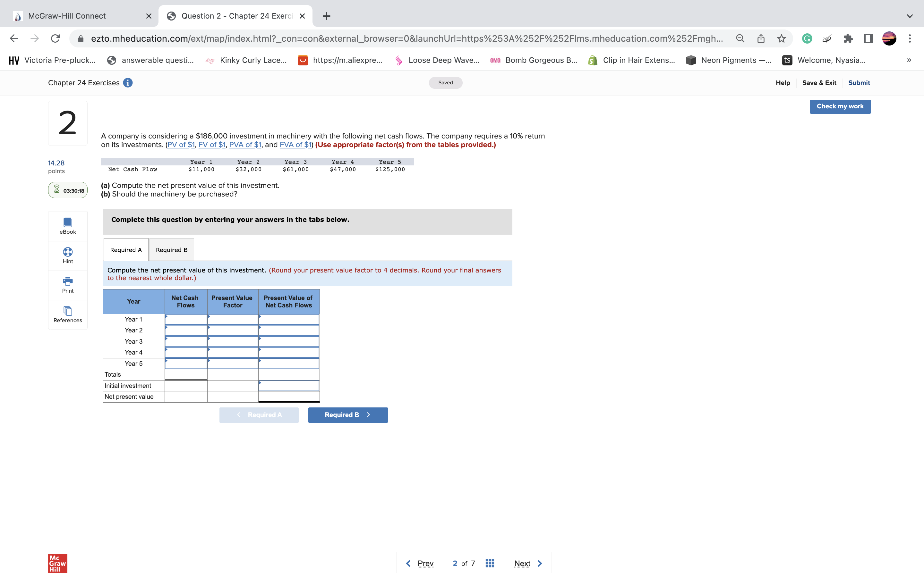Screen dimensions: 924x577
Task: Open the Chrome three-dot menu
Action: coord(910,38)
